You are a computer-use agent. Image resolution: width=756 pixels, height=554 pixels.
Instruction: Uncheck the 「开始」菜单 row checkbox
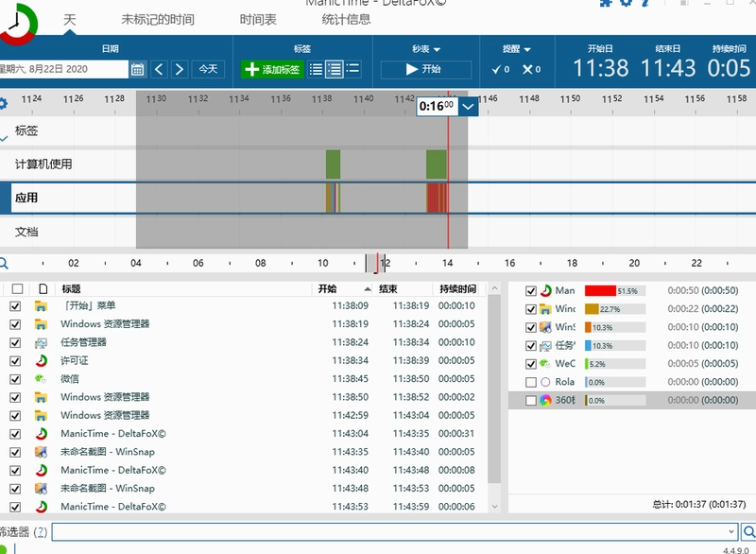15,306
